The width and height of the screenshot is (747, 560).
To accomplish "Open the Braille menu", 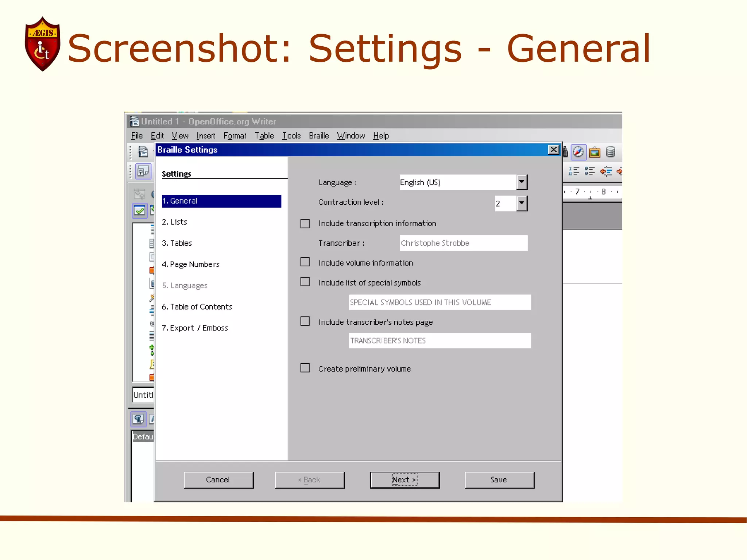I will [x=318, y=136].
